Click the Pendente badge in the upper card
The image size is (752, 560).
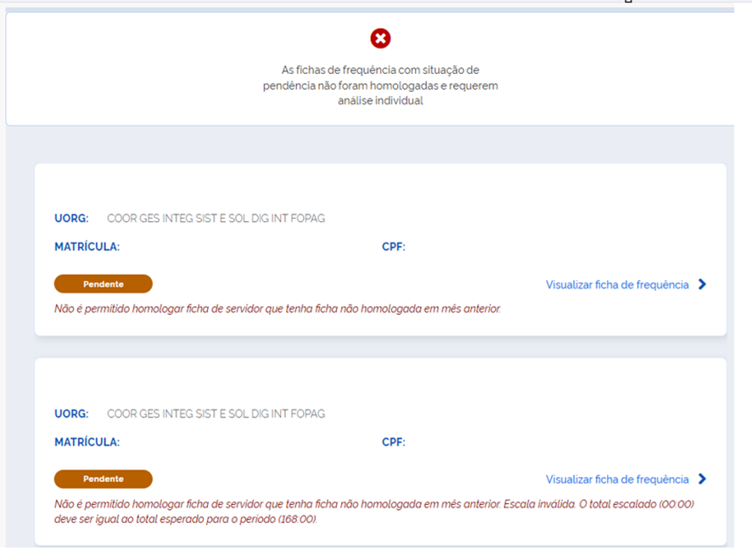point(103,284)
